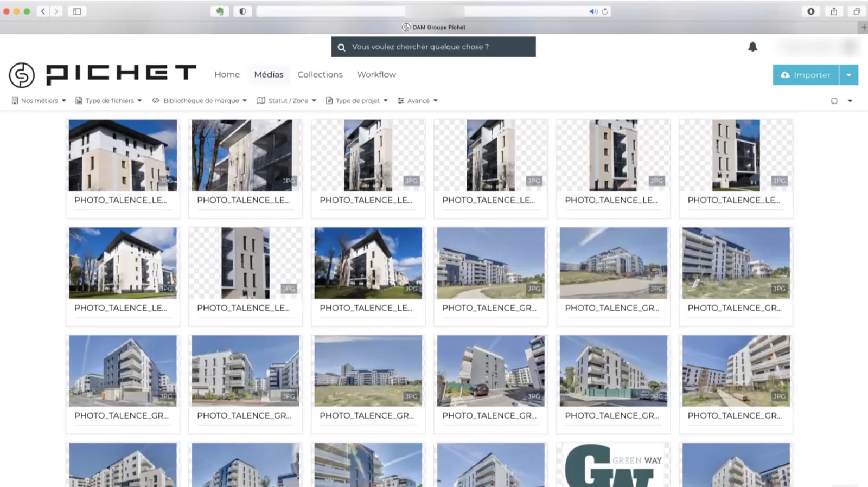Open the Bibliothèque de marque dropdown
This screenshot has width=868, height=487.
pyautogui.click(x=245, y=100)
